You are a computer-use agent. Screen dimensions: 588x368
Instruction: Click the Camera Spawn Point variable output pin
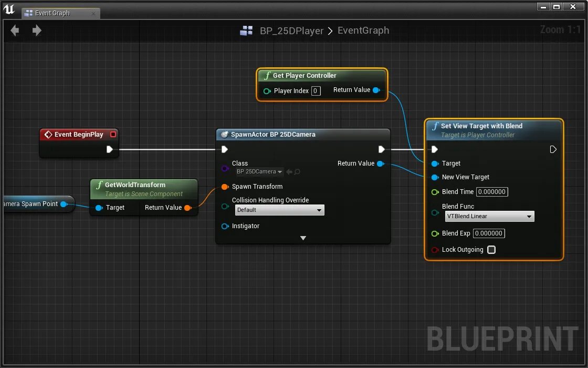coord(64,205)
